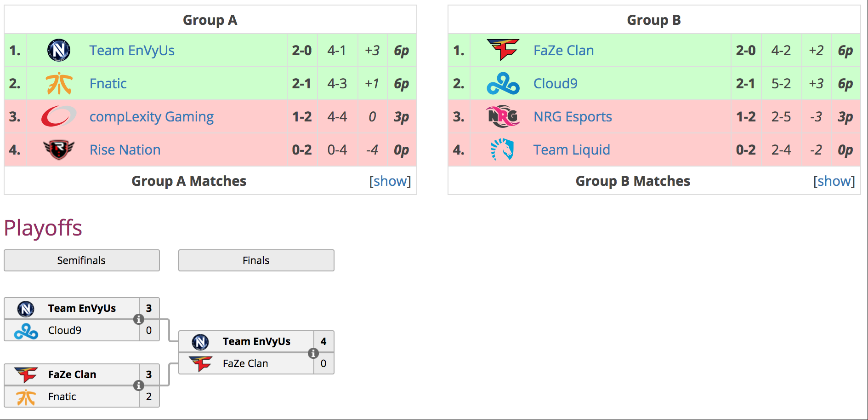Click the NRG Esports logo
868x420 pixels.
click(x=503, y=116)
